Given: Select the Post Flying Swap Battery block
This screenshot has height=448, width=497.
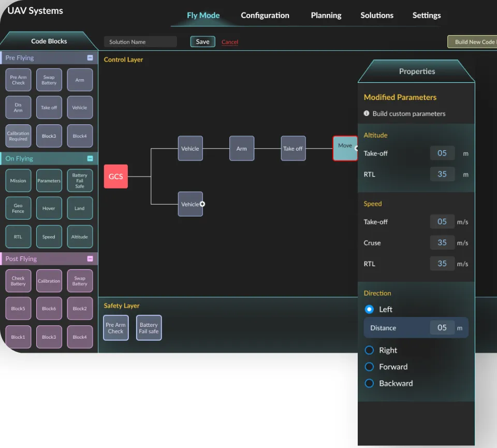Looking at the screenshot, I should (80, 281).
